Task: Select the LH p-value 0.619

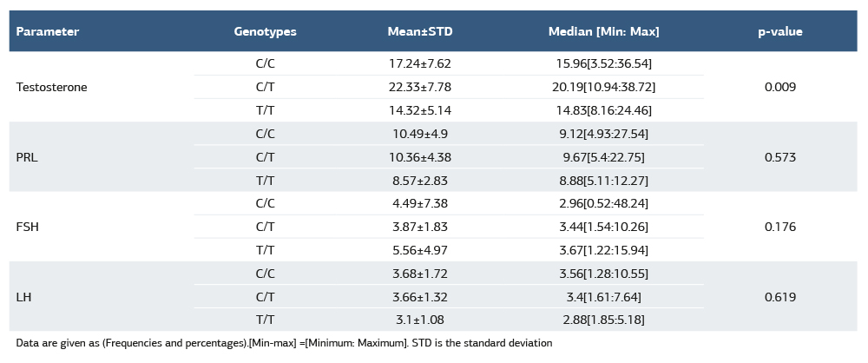Action: click(779, 297)
